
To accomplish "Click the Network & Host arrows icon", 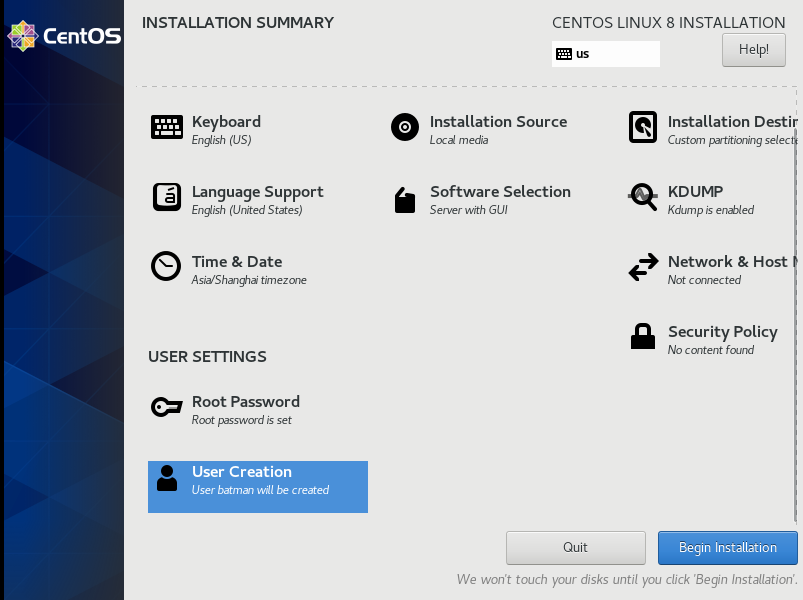I will pyautogui.click(x=643, y=267).
